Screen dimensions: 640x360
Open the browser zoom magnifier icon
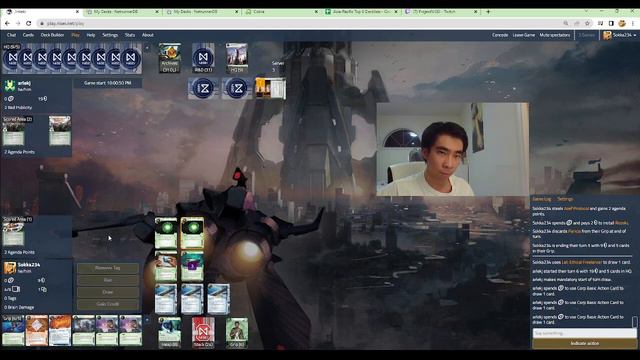(x=566, y=24)
